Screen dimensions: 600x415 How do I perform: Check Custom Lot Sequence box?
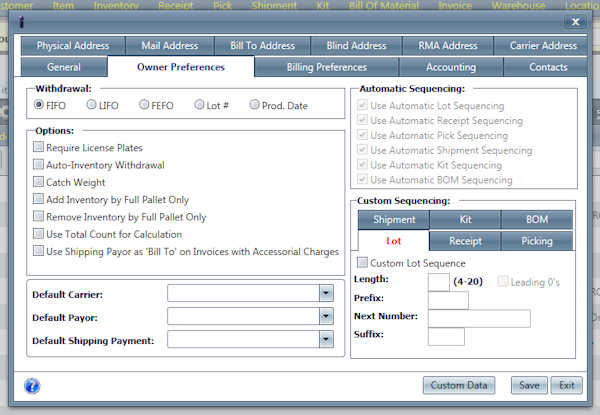(x=362, y=262)
